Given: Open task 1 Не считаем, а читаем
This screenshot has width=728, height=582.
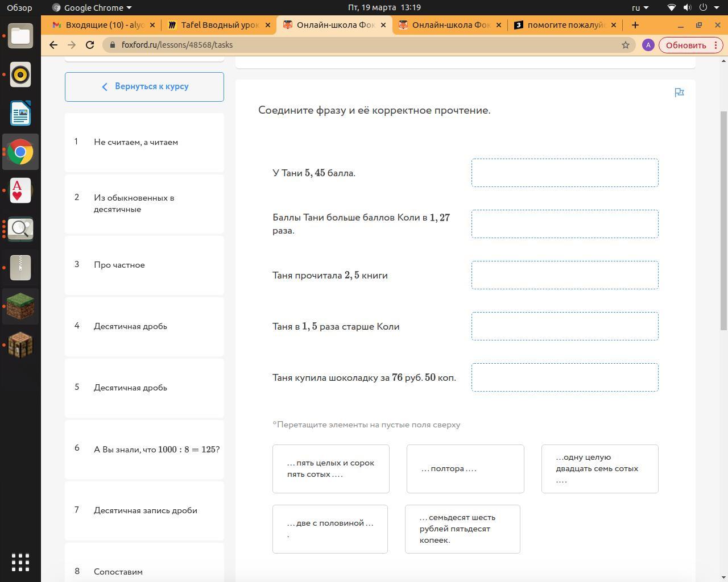Looking at the screenshot, I should click(x=144, y=142).
